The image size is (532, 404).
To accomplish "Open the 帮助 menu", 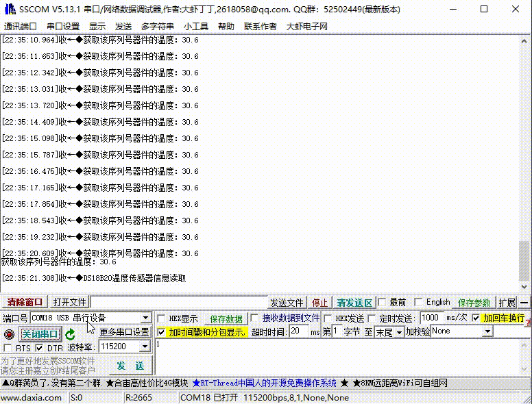I will coord(226,26).
